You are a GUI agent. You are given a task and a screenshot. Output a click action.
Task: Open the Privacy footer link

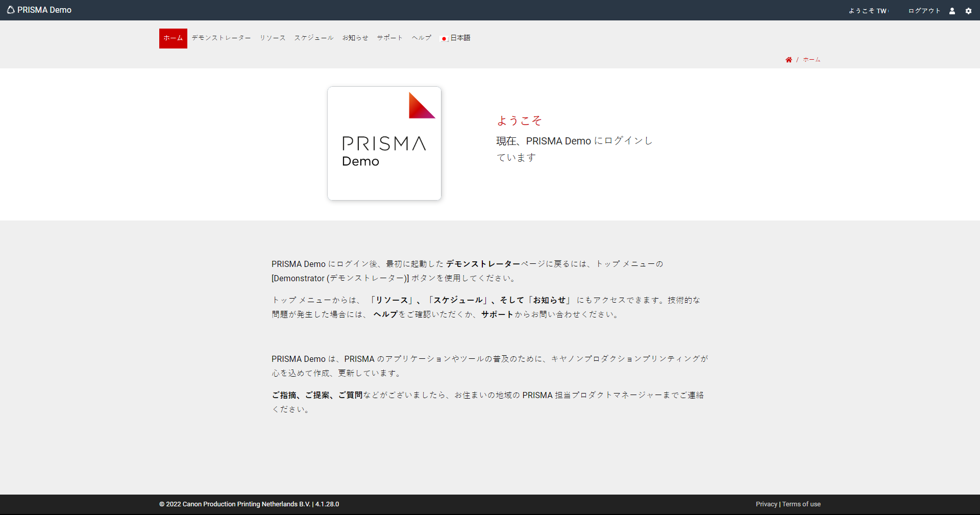(x=766, y=504)
